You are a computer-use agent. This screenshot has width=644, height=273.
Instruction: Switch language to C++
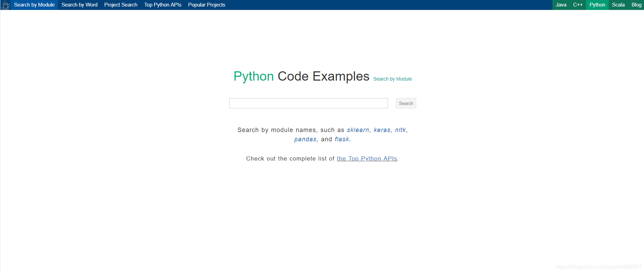[x=578, y=5]
